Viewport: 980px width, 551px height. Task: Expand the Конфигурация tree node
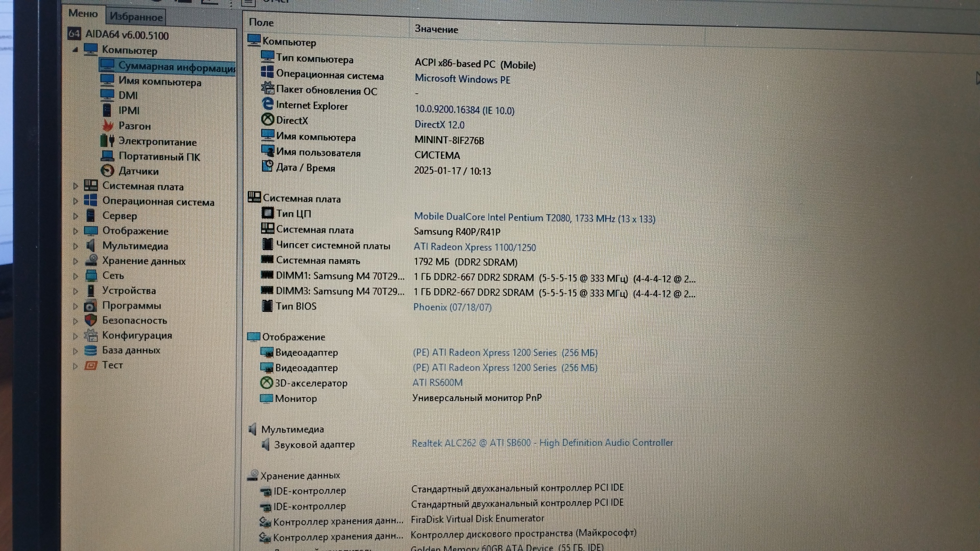(76, 336)
